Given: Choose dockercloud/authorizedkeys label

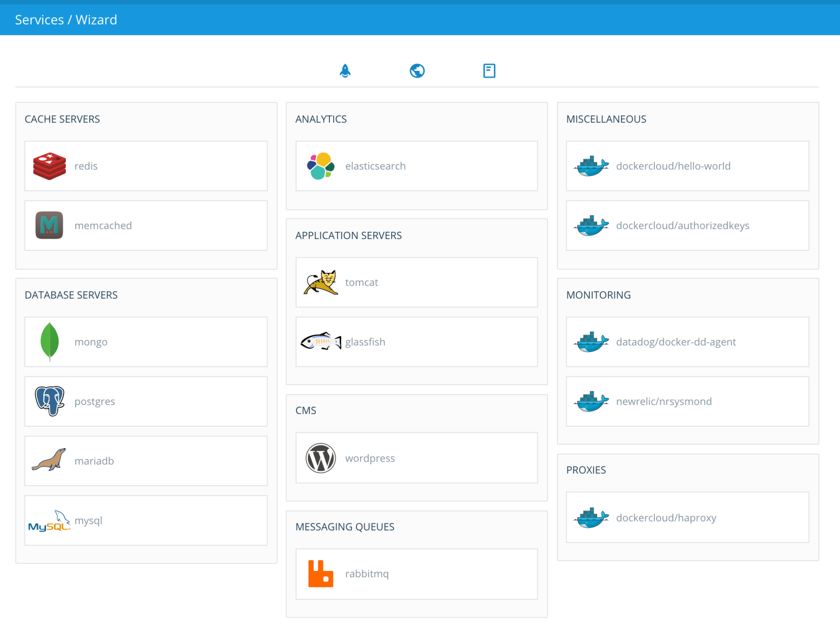Looking at the screenshot, I should (x=683, y=225).
